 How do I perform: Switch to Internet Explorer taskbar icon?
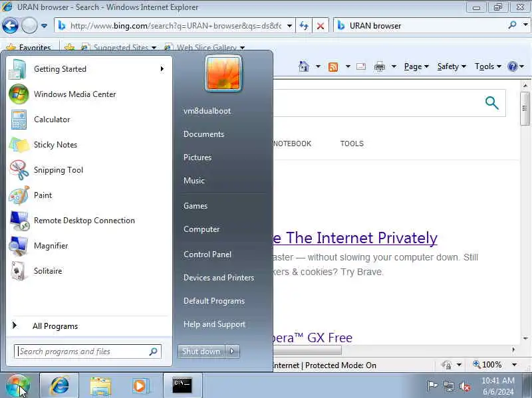pos(59,385)
